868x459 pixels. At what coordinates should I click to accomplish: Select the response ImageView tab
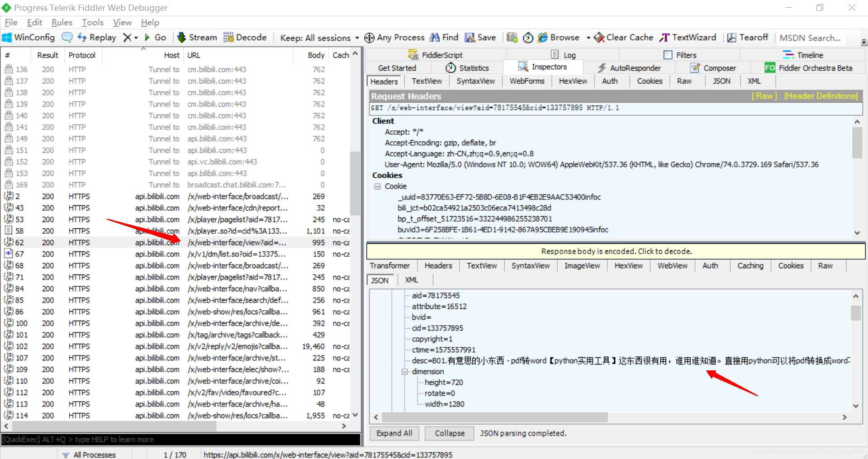click(x=582, y=265)
